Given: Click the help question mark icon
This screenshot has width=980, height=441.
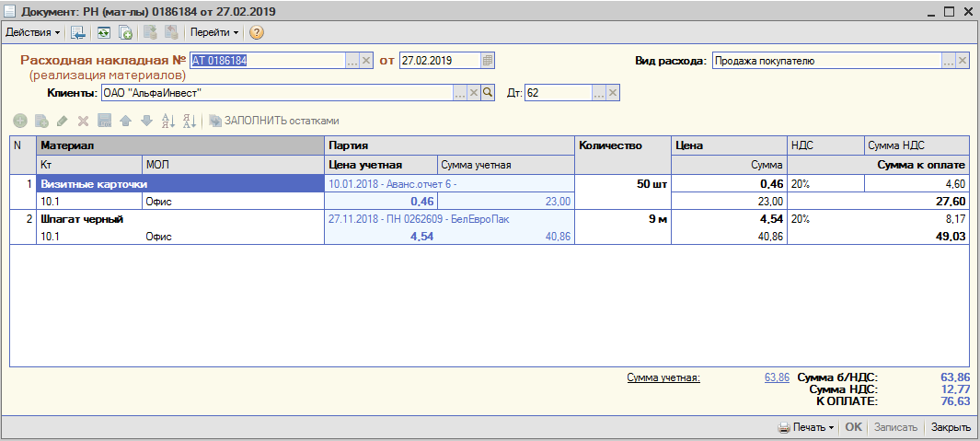Looking at the screenshot, I should 256,32.
